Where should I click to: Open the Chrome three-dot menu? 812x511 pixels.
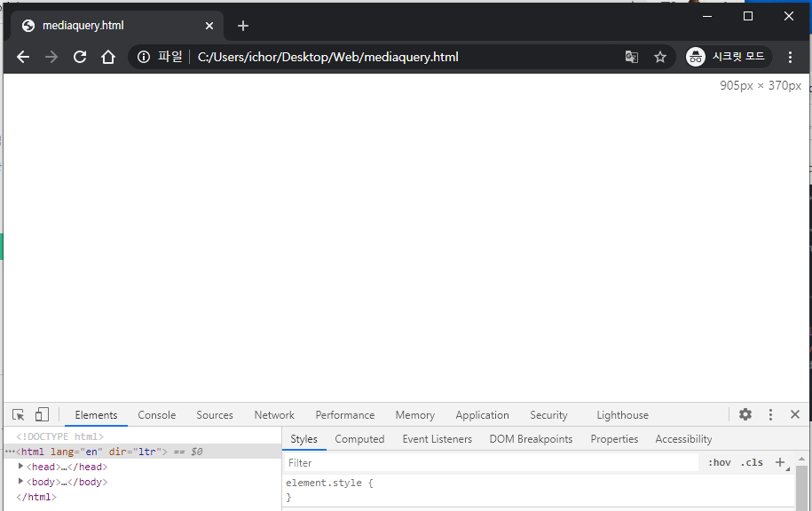pyautogui.click(x=790, y=57)
